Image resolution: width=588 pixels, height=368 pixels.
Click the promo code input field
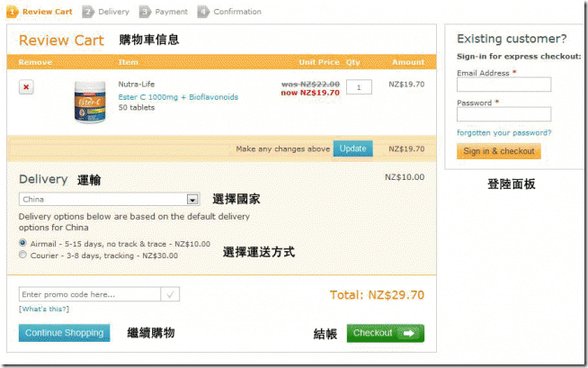click(x=90, y=294)
